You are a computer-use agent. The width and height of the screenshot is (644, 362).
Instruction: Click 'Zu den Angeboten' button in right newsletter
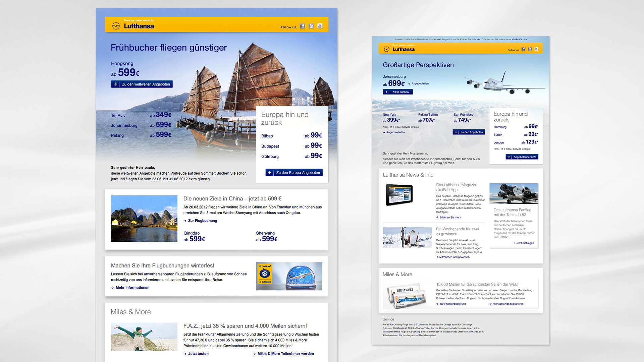(x=469, y=132)
